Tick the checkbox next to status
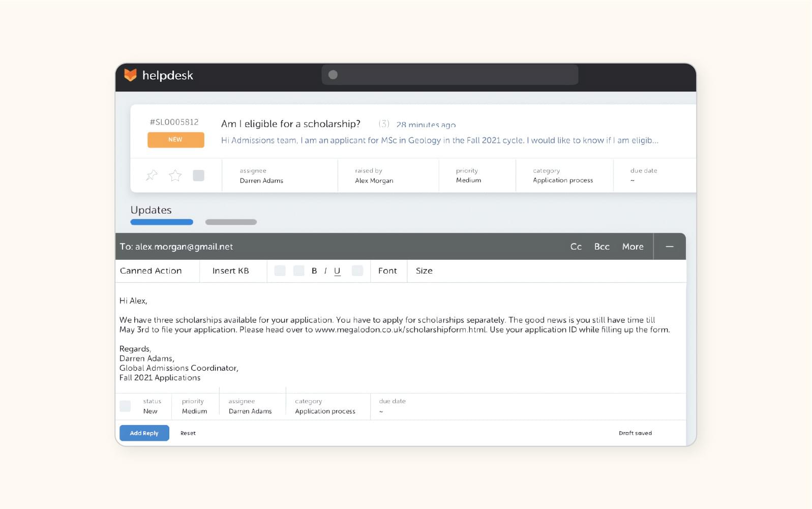 (x=125, y=406)
